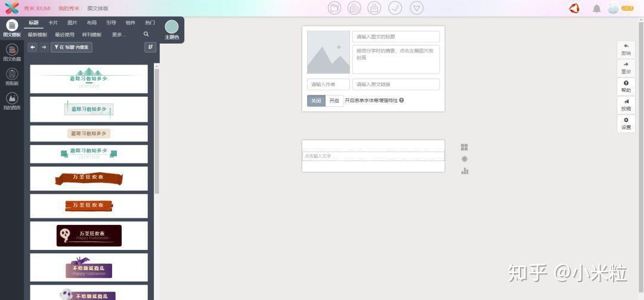Select 霜降习俗知多少 beige label template
Image resolution: width=644 pixels, height=300 pixels.
89,134
